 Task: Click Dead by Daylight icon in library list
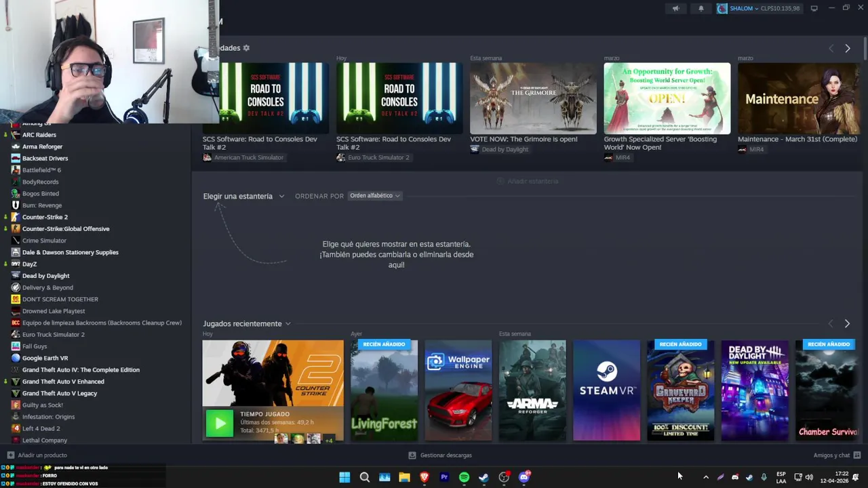16,276
